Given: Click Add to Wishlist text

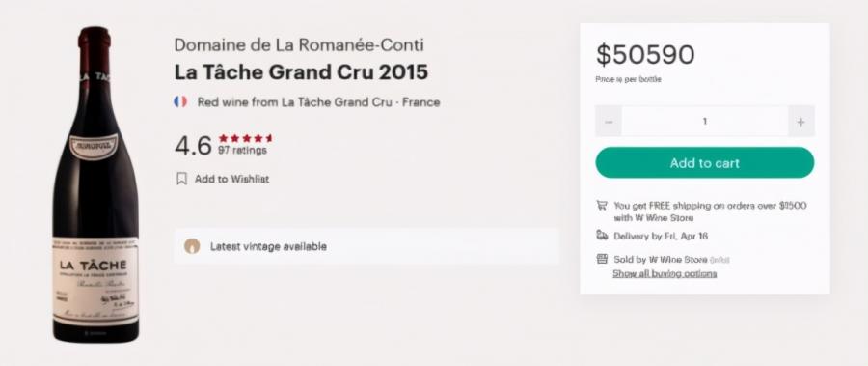Looking at the screenshot, I should pos(231,179).
